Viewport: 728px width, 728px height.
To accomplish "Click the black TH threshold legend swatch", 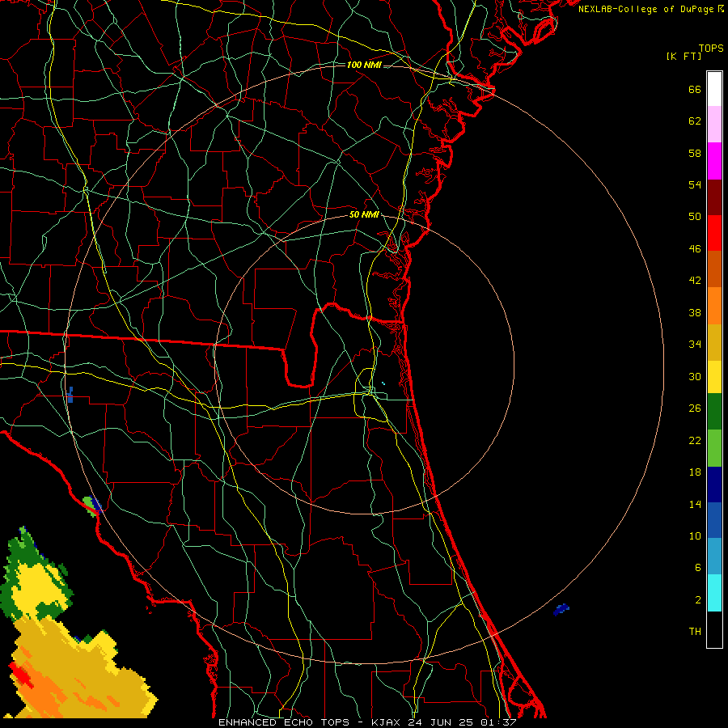I will [714, 629].
